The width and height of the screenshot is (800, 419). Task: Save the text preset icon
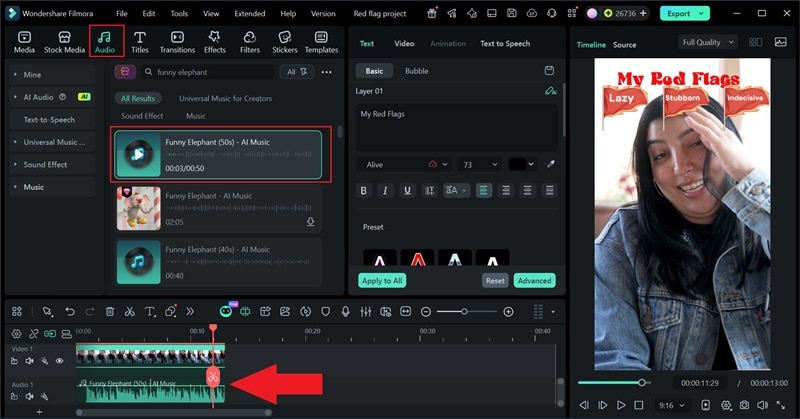tap(549, 70)
